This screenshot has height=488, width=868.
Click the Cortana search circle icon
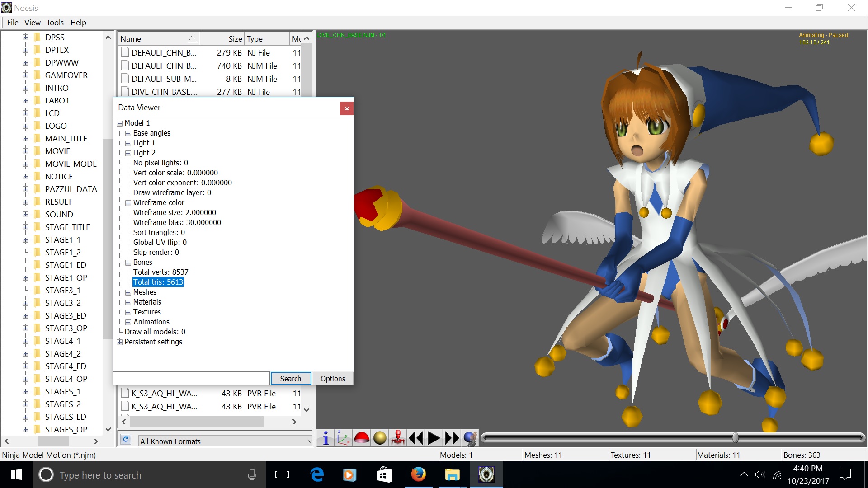pyautogui.click(x=46, y=475)
